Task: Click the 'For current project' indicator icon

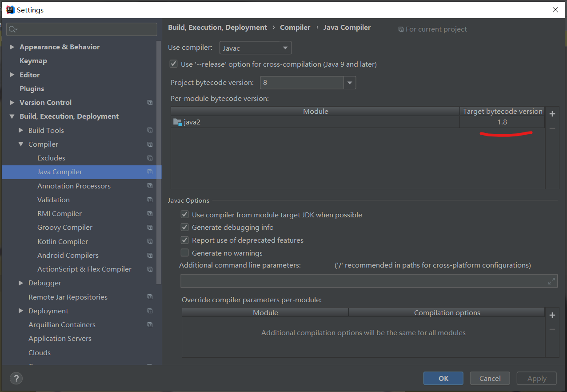Action: (x=401, y=29)
